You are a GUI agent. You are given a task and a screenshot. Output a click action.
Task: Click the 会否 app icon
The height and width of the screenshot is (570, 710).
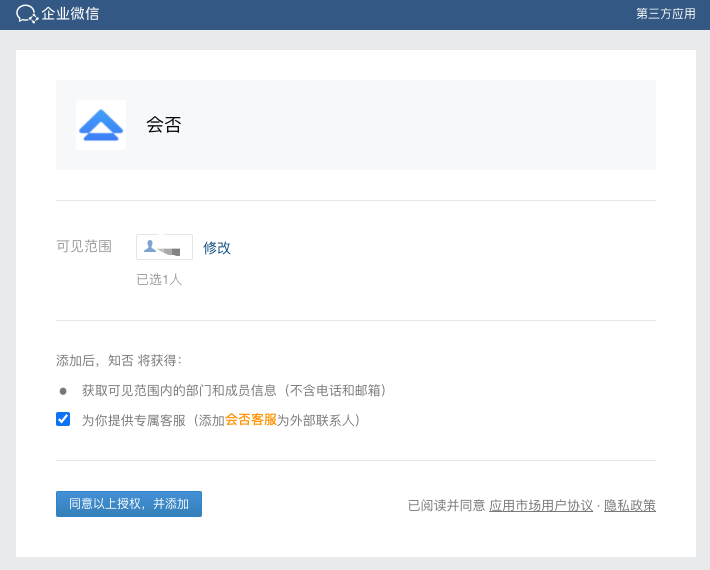point(101,125)
